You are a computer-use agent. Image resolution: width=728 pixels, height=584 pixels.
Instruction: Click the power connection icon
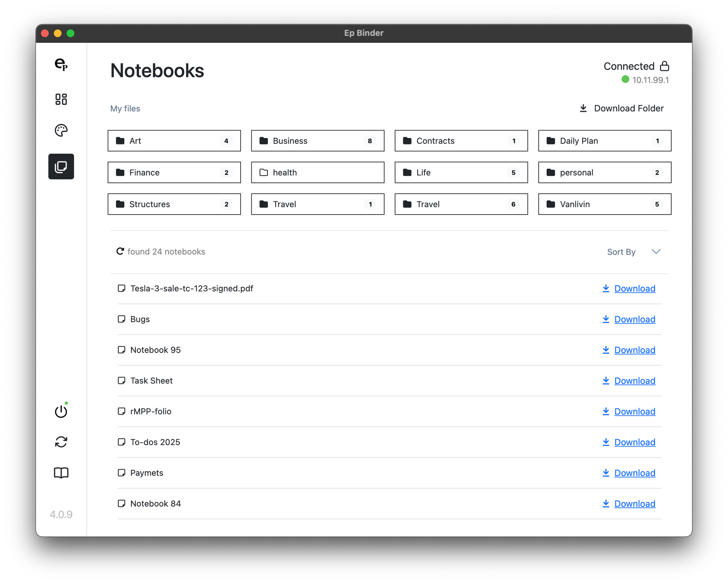point(61,411)
